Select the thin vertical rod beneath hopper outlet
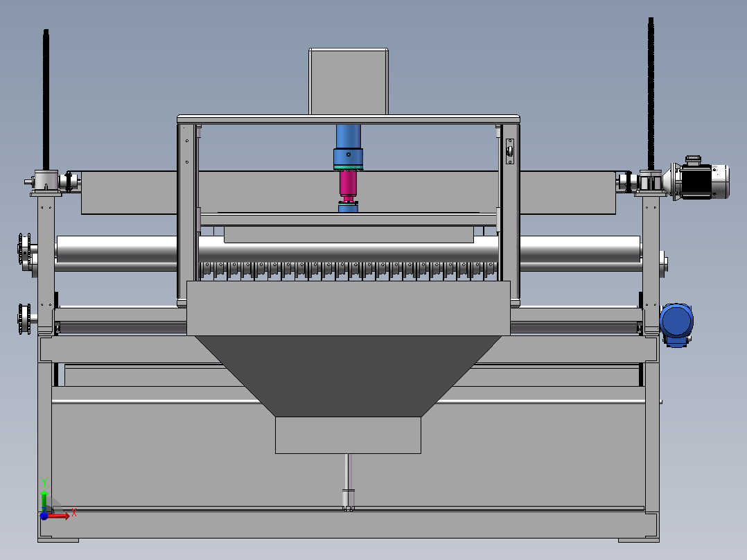The width and height of the screenshot is (747, 560). pyautogui.click(x=349, y=482)
